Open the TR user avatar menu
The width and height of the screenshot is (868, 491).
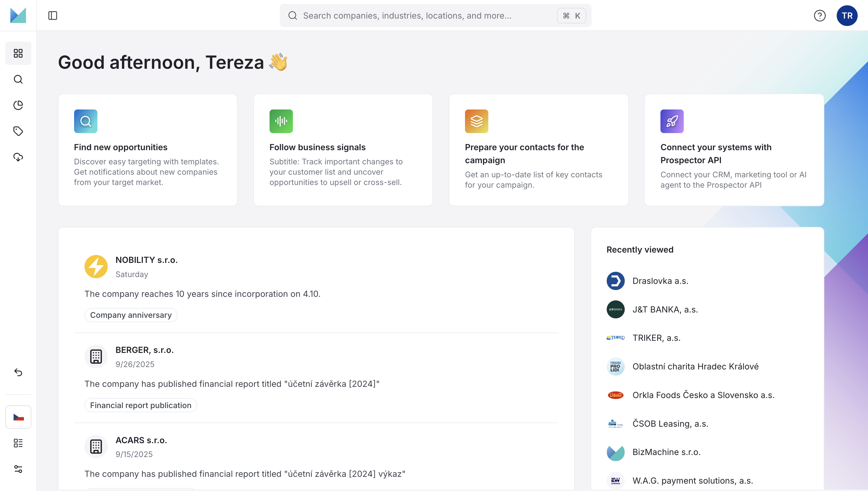point(847,16)
